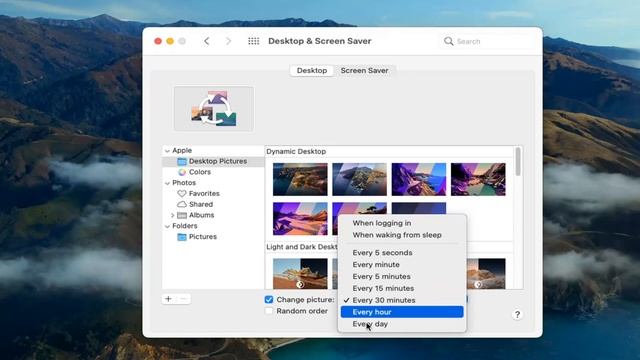Click rightmost Light and Dark Desktop thumbnail

486,273
